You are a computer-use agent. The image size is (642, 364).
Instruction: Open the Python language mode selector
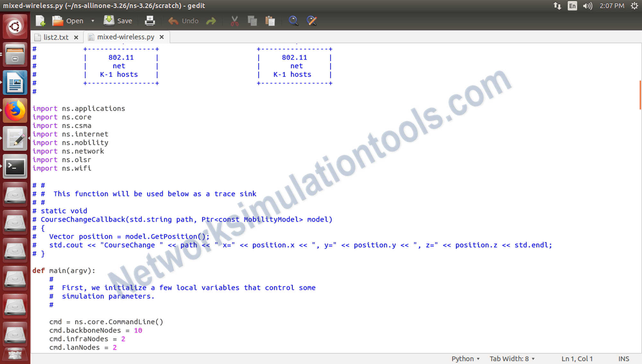coord(465,359)
